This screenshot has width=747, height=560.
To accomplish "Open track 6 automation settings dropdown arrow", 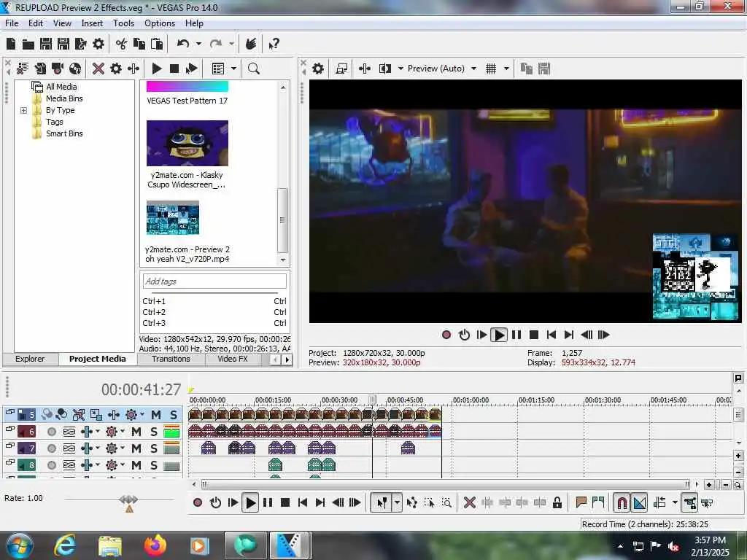I will click(x=122, y=432).
